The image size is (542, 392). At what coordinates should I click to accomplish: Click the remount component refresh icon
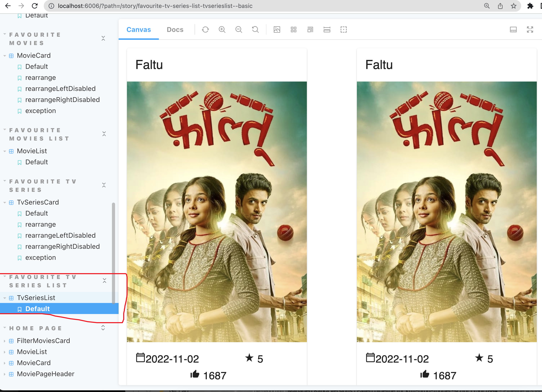(205, 30)
